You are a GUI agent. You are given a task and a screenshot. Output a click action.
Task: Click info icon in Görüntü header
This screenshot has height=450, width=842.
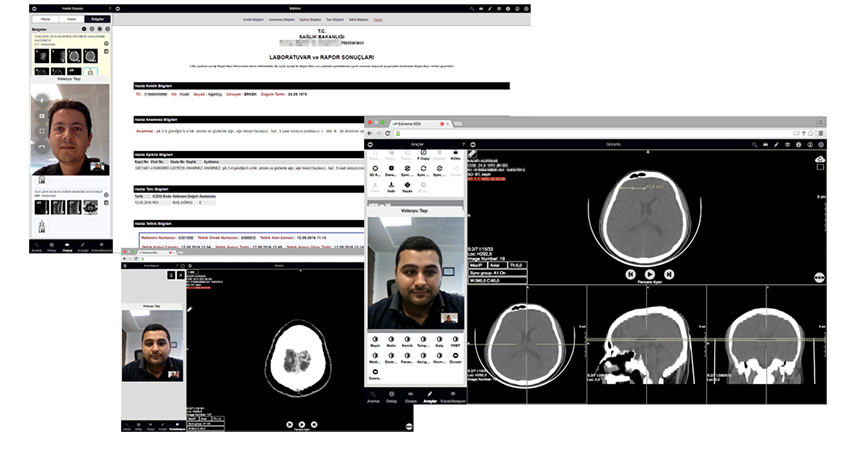[799, 144]
